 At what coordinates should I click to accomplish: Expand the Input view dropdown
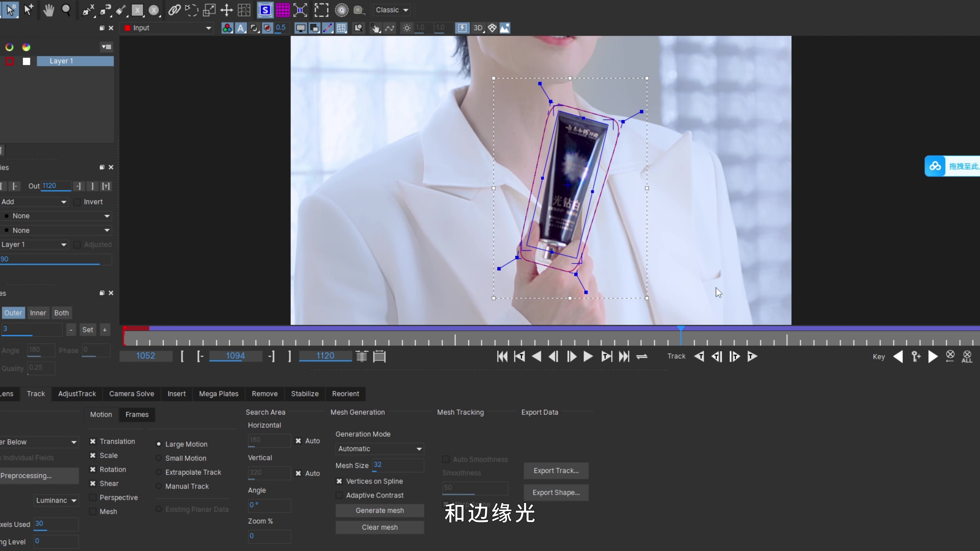tap(167, 28)
